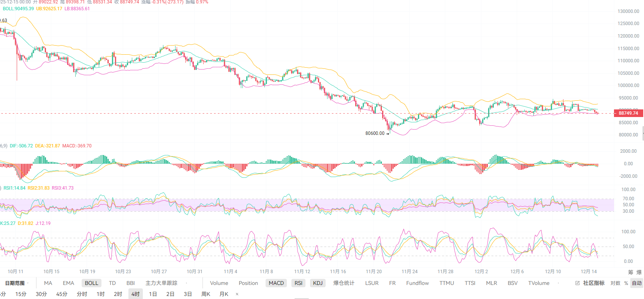
Task: Expand the 日期范围 date range dropdown
Action: 17,283
